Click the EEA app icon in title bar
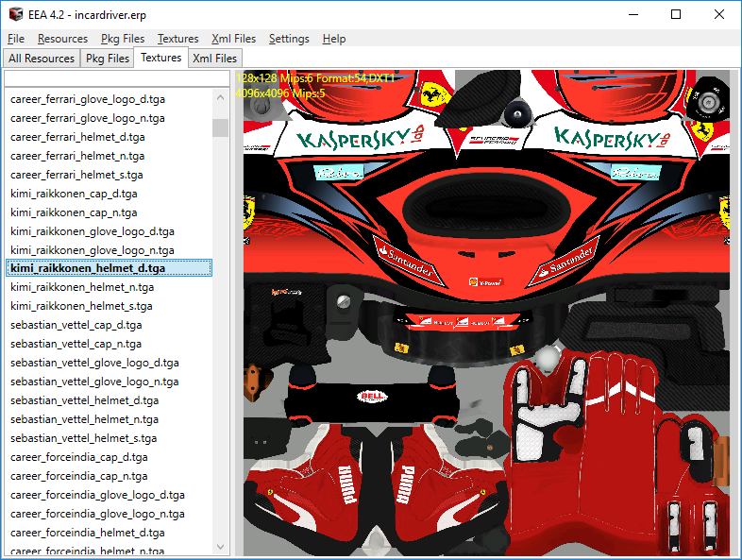This screenshot has width=742, height=560. 14,15
